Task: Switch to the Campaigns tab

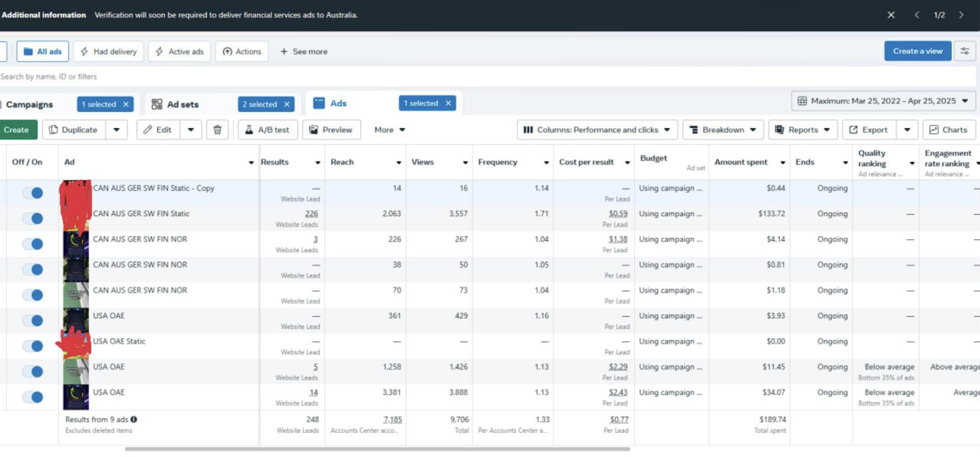Action: point(29,105)
